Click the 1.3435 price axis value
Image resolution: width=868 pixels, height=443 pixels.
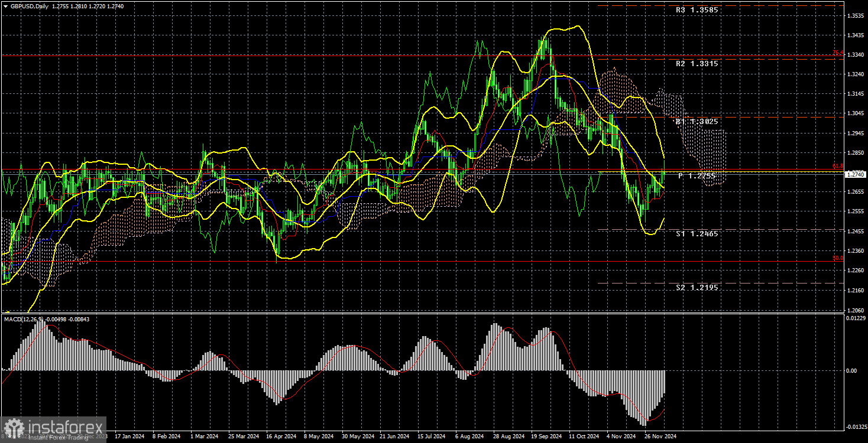pos(855,35)
